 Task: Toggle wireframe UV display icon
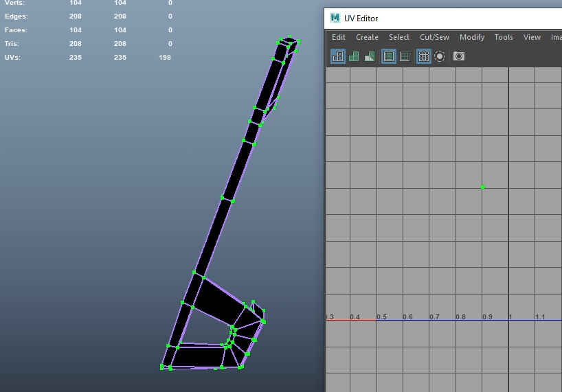point(338,56)
